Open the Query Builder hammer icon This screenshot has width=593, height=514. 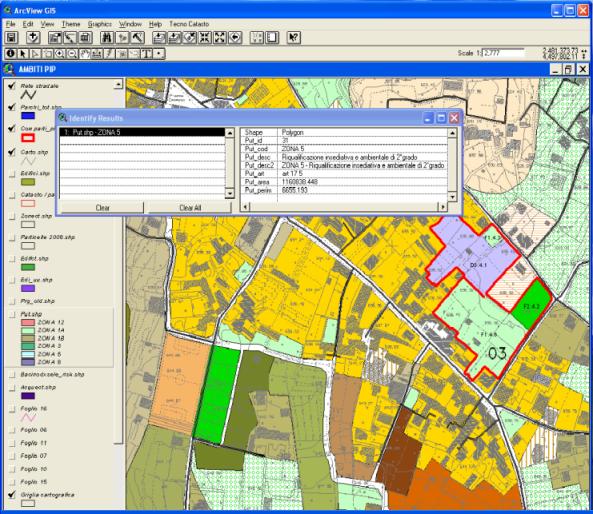click(x=138, y=37)
